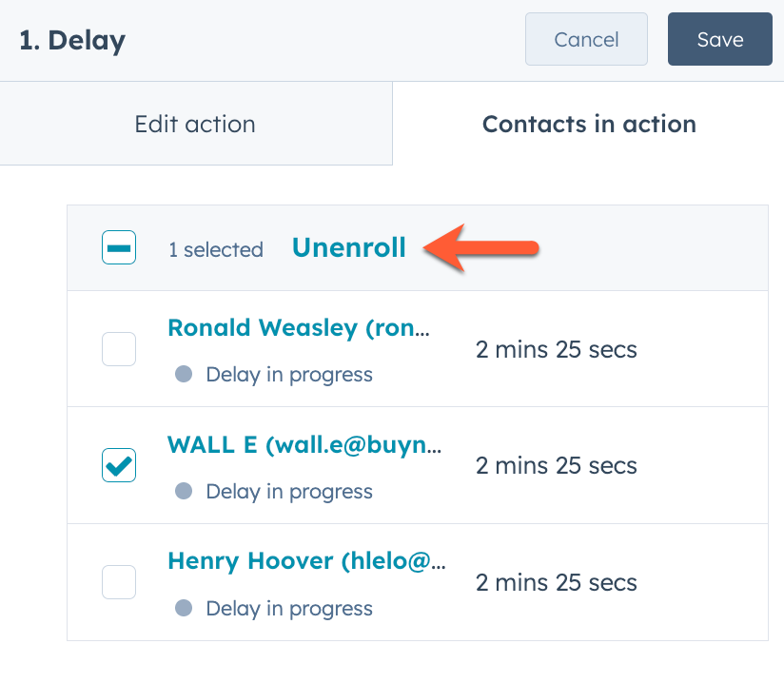This screenshot has height=683, width=784.
Task: Toggle the select-all checkbox in the header row
Action: [118, 247]
